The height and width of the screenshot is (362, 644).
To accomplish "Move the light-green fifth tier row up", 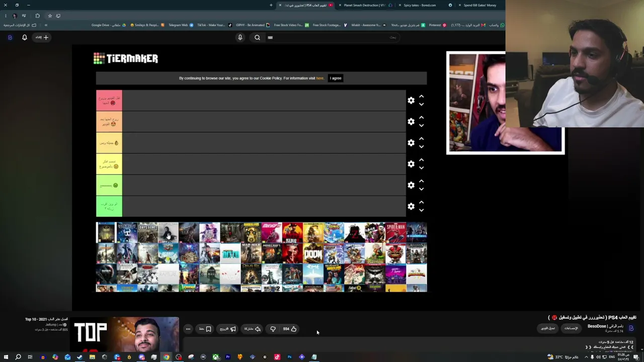I will [422, 181].
